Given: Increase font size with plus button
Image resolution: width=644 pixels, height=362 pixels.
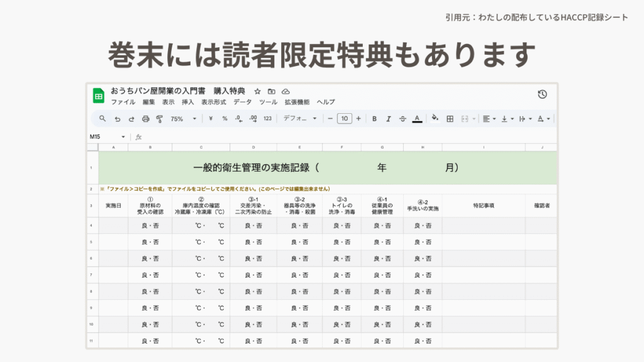Looking at the screenshot, I should point(358,119).
